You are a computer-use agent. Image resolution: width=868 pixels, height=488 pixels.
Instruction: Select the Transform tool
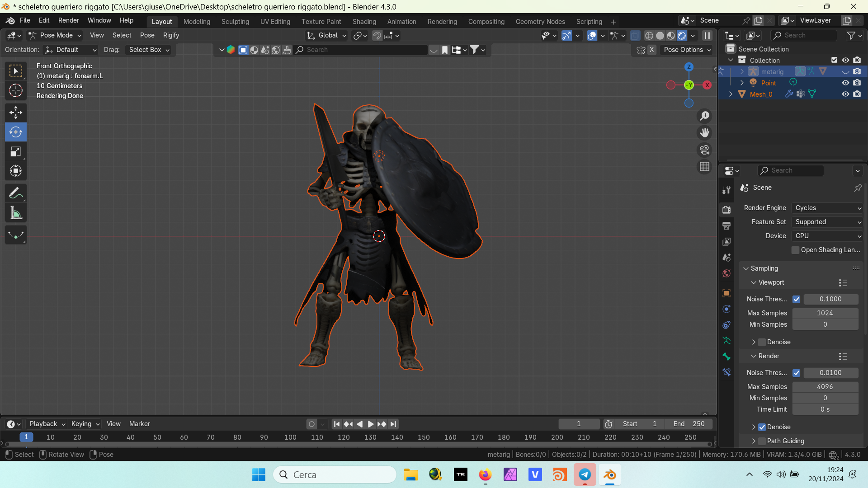tap(16, 171)
